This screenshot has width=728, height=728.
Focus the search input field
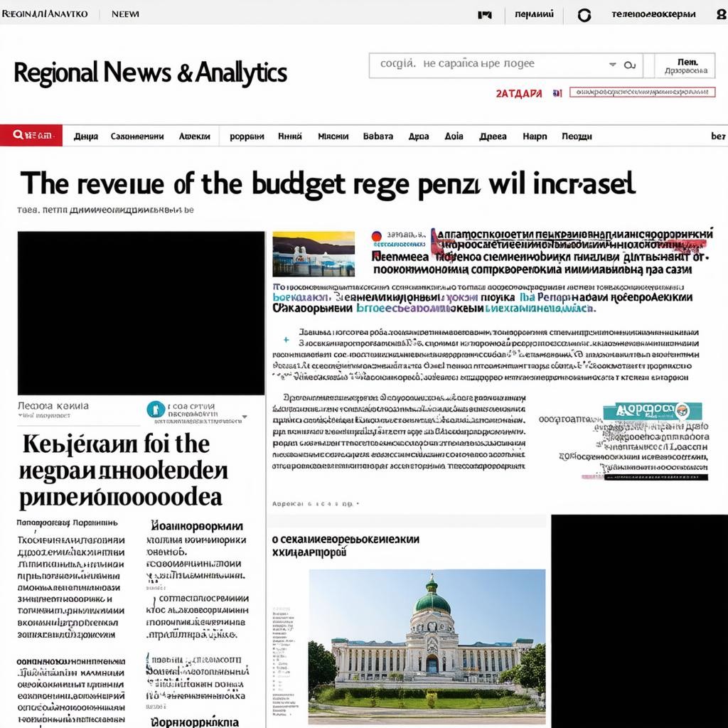click(x=491, y=64)
